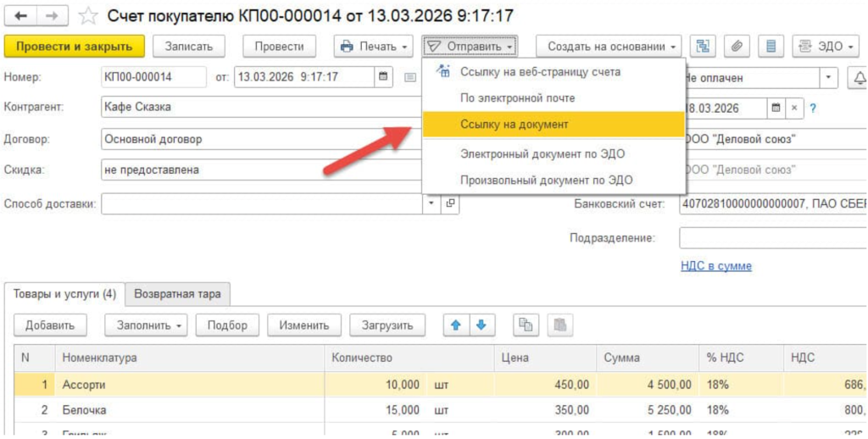Open the document structure icon next to Создать на основании

point(703,47)
